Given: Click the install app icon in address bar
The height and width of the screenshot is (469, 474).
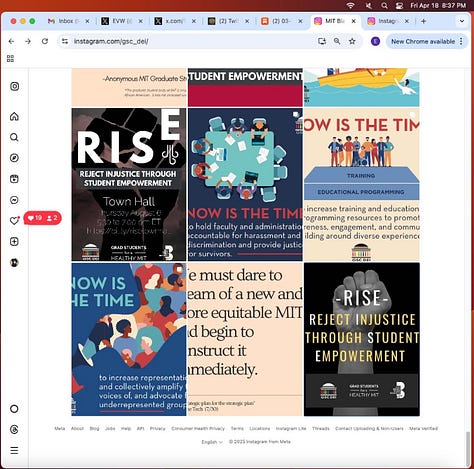Looking at the screenshot, I should 322,41.
